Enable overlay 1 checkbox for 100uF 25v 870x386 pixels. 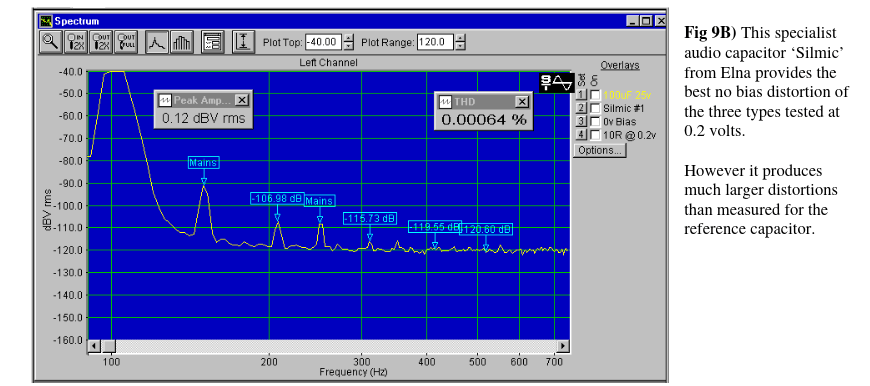tap(594, 95)
